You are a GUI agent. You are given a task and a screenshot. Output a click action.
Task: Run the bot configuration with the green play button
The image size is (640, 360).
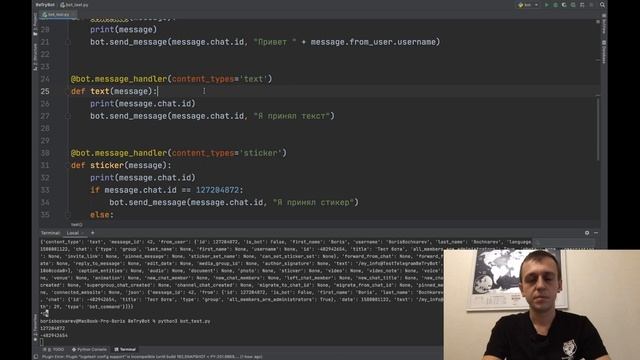point(547,5)
